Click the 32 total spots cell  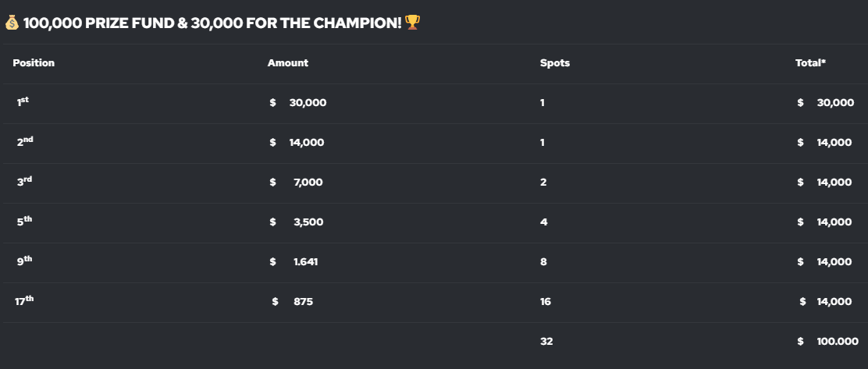point(546,342)
